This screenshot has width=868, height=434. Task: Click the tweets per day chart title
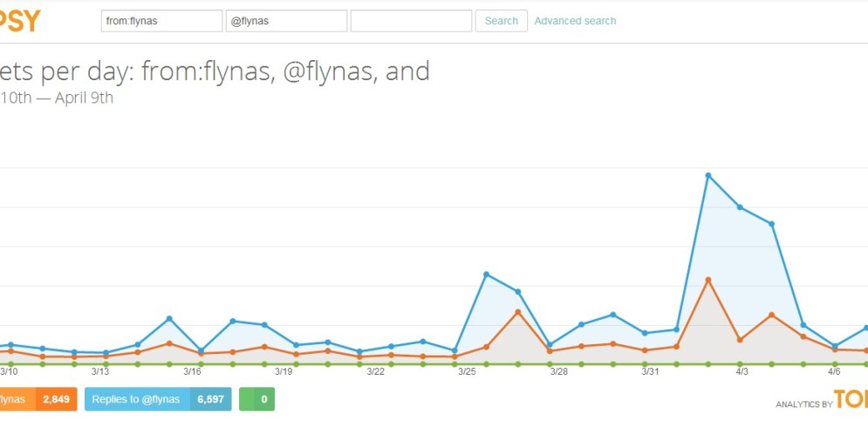(x=215, y=71)
